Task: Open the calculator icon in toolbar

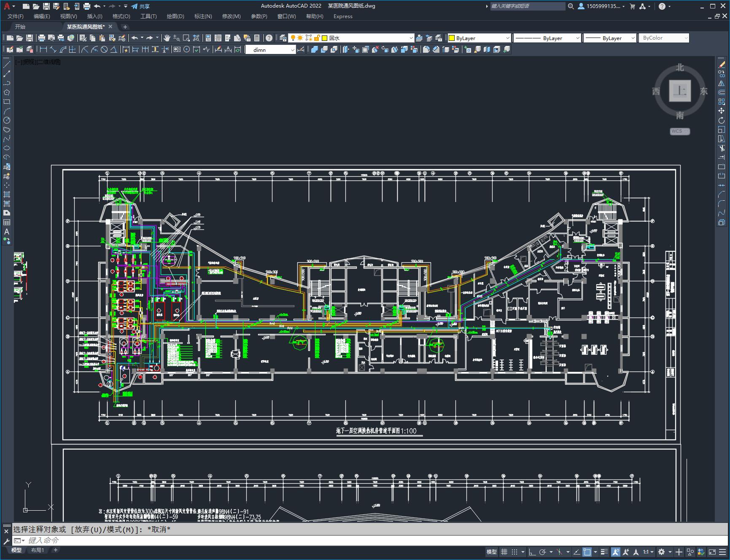Action: click(x=257, y=38)
